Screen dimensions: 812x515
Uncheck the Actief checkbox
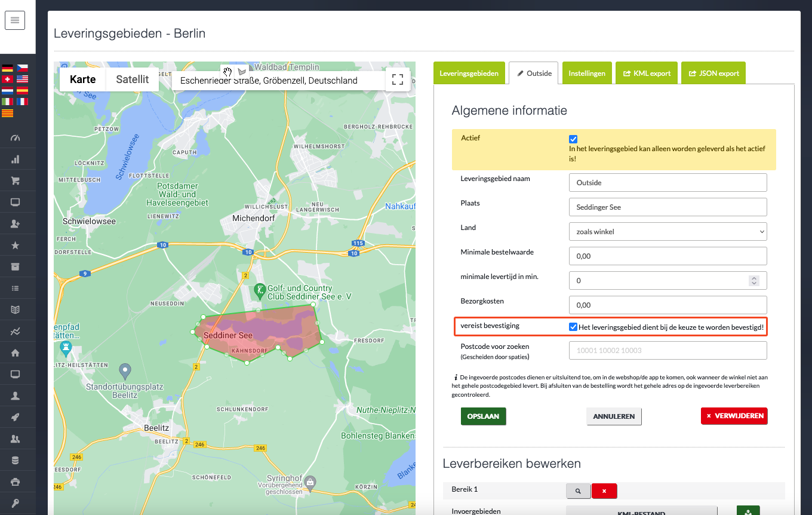[573, 139]
